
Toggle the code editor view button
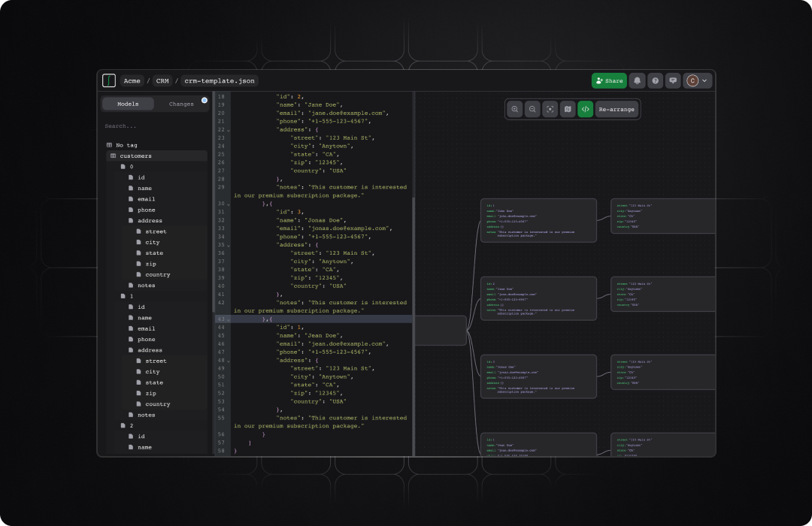585,110
